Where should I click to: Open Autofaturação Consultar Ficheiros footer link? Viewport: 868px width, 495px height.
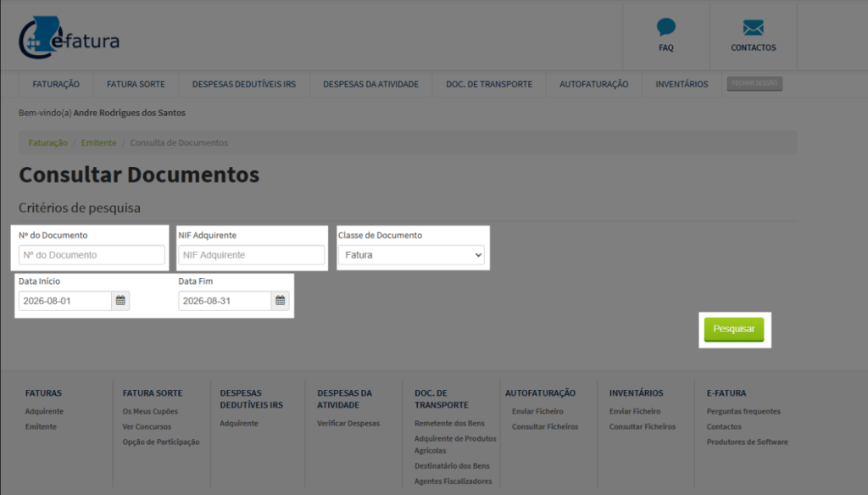point(545,426)
